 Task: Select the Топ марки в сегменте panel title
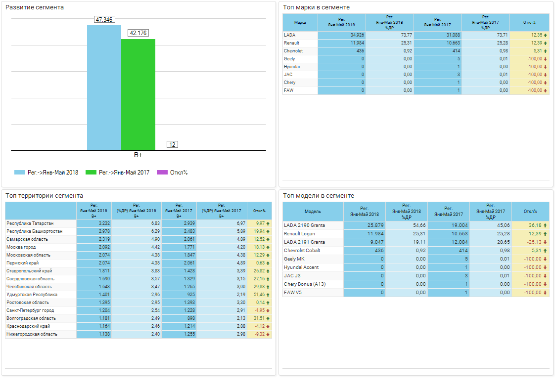(316, 7)
